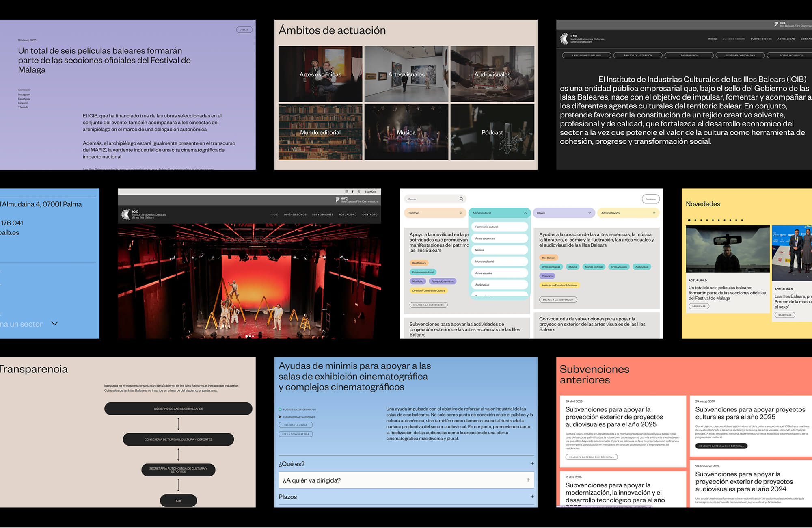This screenshot has height=528, width=812.
Task: Open Instagram icon in hero top bar
Action: pos(346,192)
